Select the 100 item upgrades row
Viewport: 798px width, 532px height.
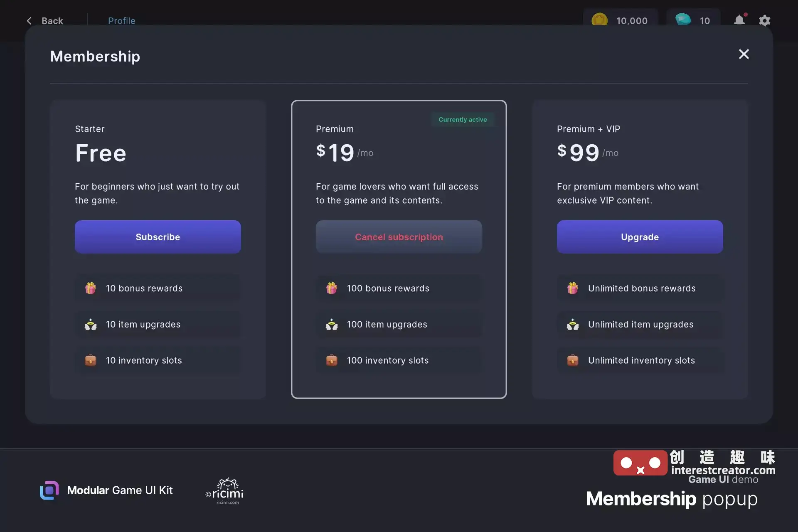(x=399, y=324)
